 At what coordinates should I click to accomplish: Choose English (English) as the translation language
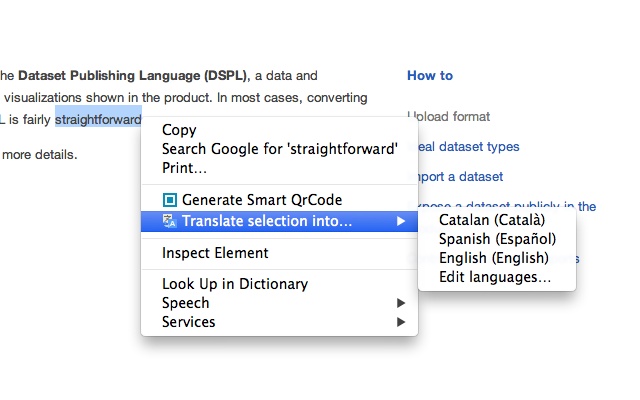494,258
